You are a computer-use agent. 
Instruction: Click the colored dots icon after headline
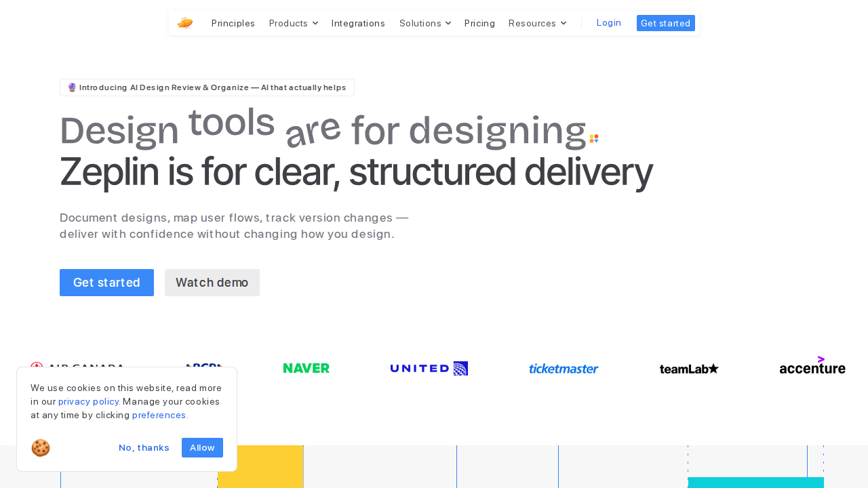pyautogui.click(x=594, y=139)
